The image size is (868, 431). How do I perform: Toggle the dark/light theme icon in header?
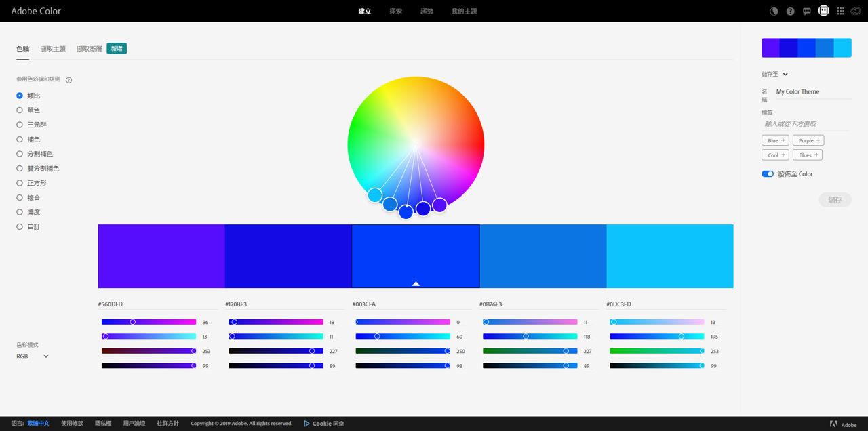coord(774,11)
